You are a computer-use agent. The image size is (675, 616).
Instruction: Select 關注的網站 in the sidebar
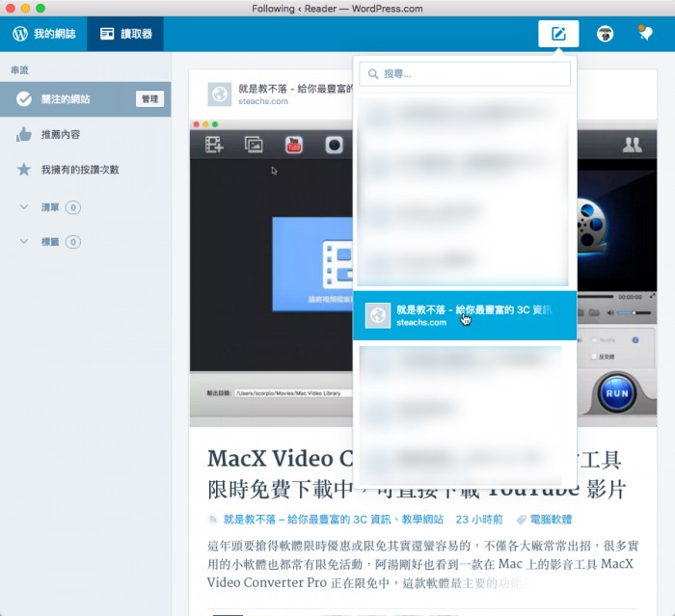pos(85,99)
